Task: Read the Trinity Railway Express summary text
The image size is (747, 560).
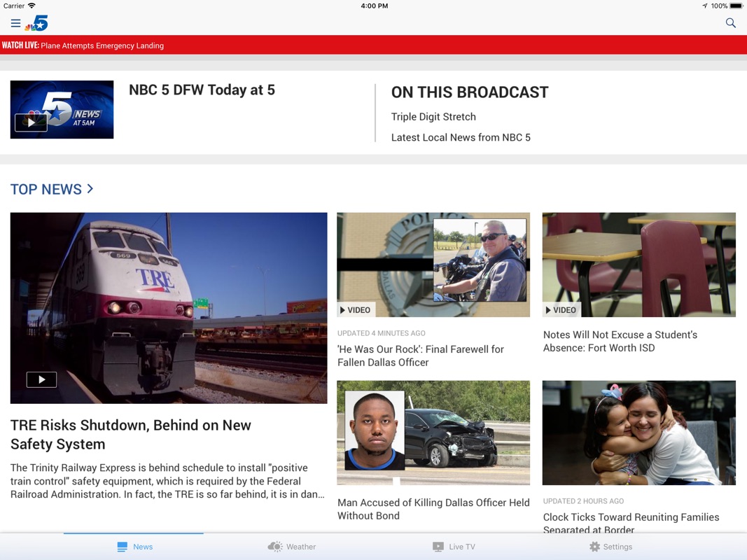Action: [x=168, y=481]
